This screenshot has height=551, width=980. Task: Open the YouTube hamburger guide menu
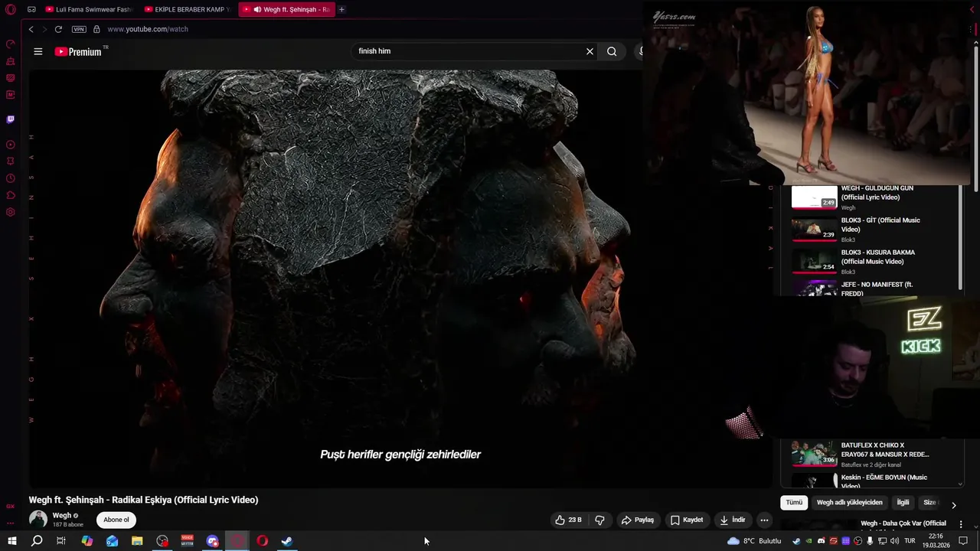38,51
